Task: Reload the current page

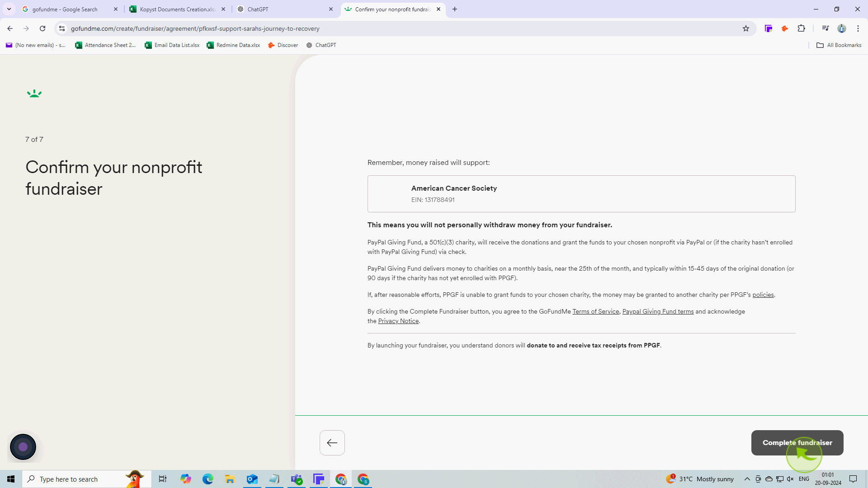Action: coord(42,28)
